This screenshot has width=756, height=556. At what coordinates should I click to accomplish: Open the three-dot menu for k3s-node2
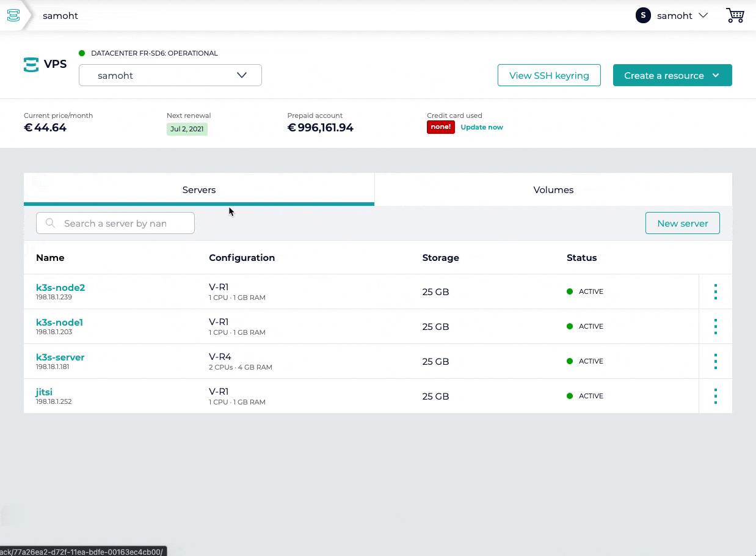tap(715, 291)
